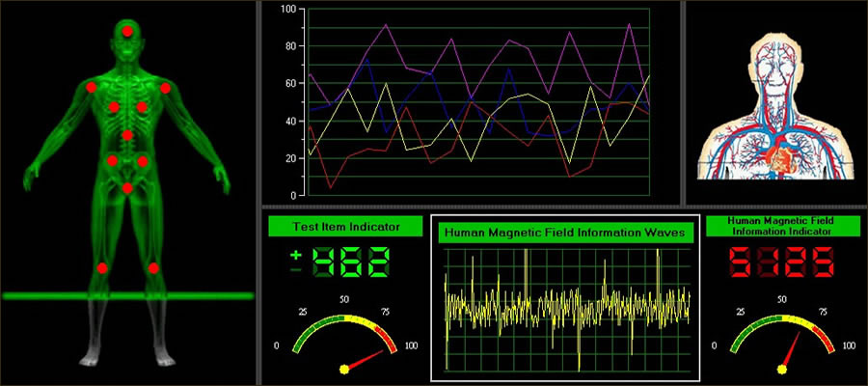Image resolution: width=868 pixels, height=386 pixels.
Task: Click the red dot at the groin
Action: (127, 187)
